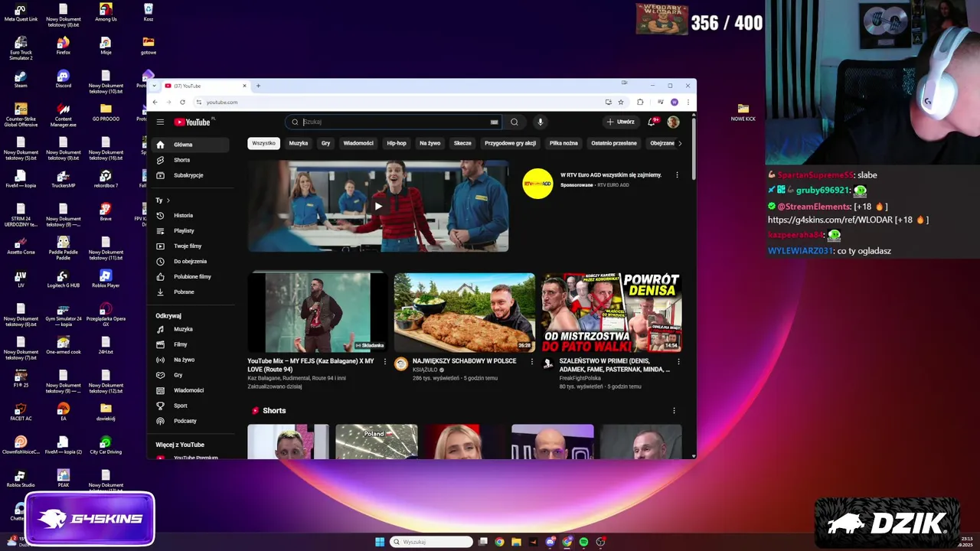
Task: Open options menu for SZALEŃSTWO W PRIME video
Action: 678,361
